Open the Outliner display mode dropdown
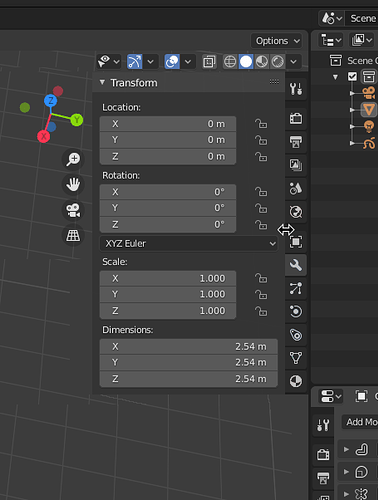Screen dimensions: 378x500 point(331,40)
